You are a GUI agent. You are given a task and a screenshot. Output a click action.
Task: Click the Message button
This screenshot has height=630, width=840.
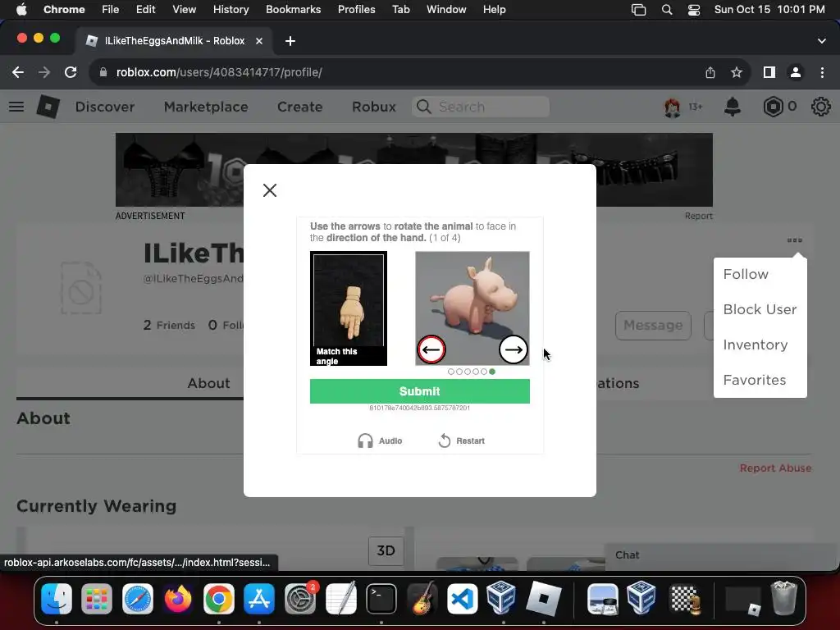coord(653,325)
